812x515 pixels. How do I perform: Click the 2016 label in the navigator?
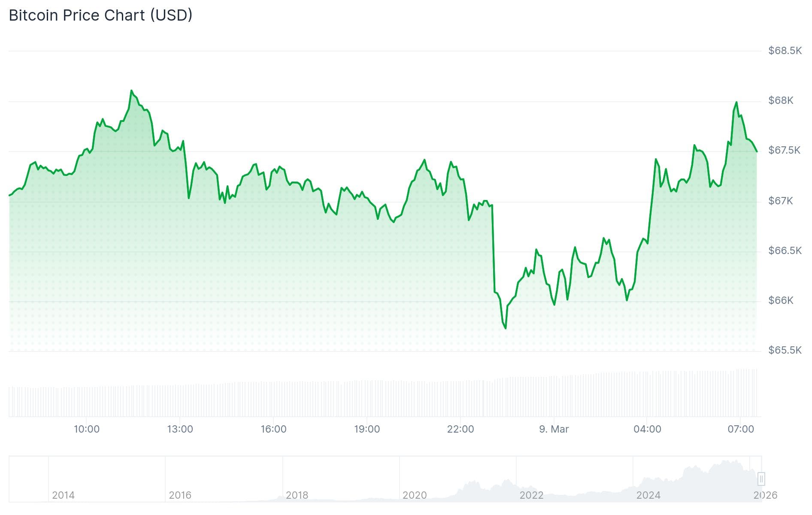(x=180, y=495)
